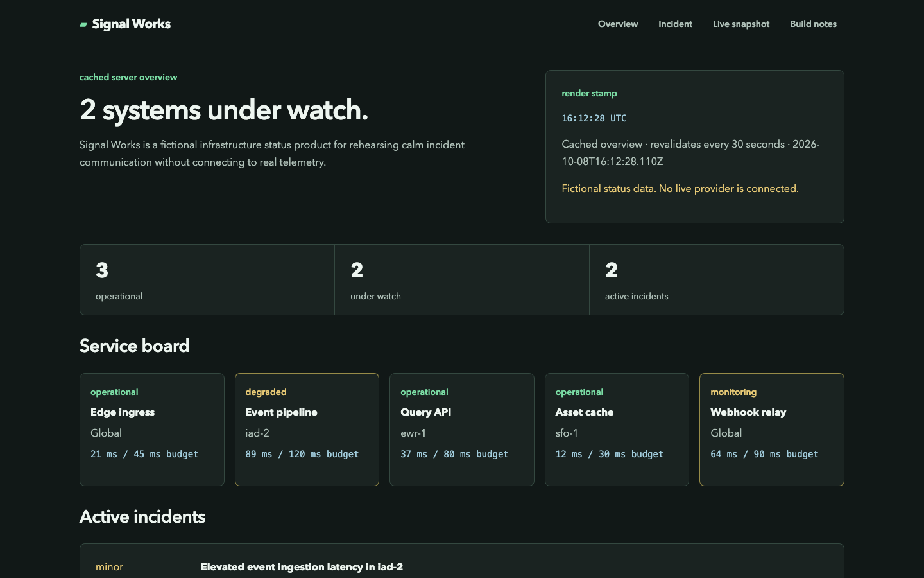Click '12 ms / 30 ms budget' latency
This screenshot has height=578, width=924.
[x=610, y=454]
